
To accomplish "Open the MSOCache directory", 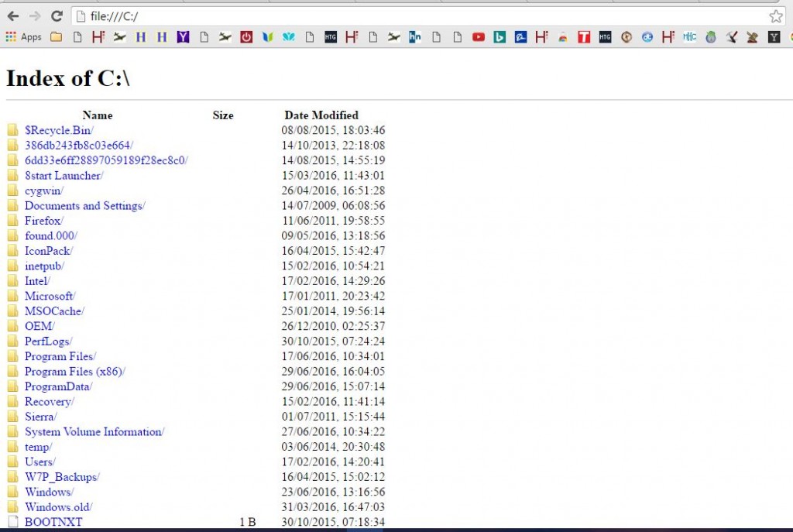I will [55, 311].
